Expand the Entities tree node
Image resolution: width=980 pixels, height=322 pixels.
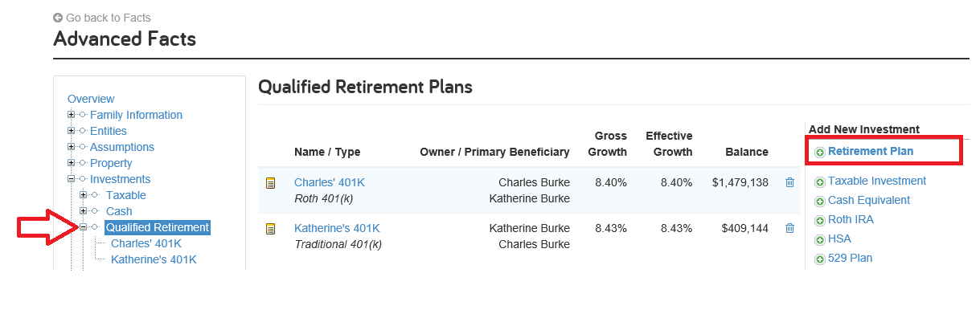pos(72,131)
